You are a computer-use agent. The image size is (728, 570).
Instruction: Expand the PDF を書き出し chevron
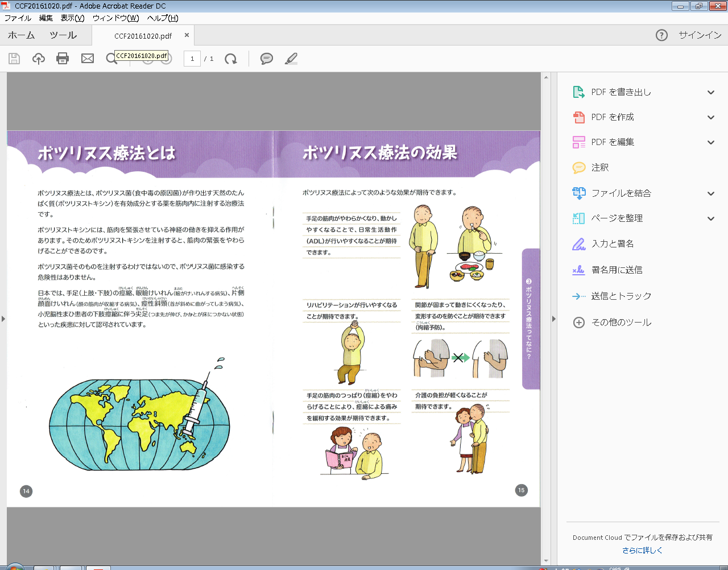(x=711, y=92)
